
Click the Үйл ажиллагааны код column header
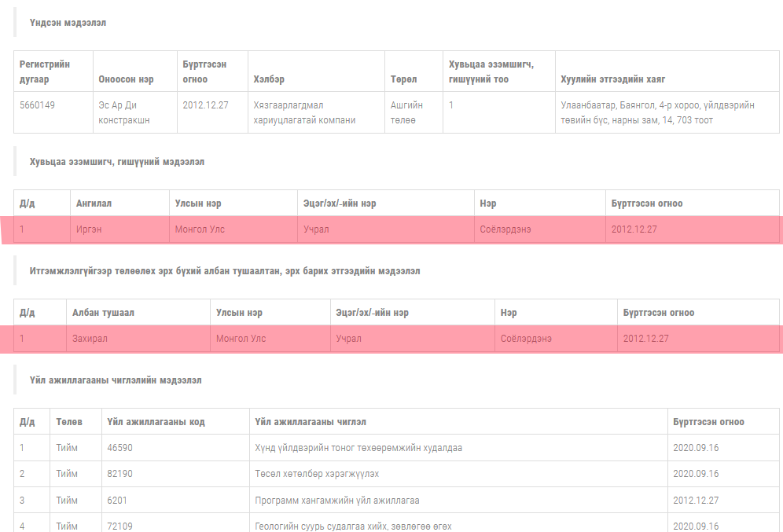tap(156, 422)
